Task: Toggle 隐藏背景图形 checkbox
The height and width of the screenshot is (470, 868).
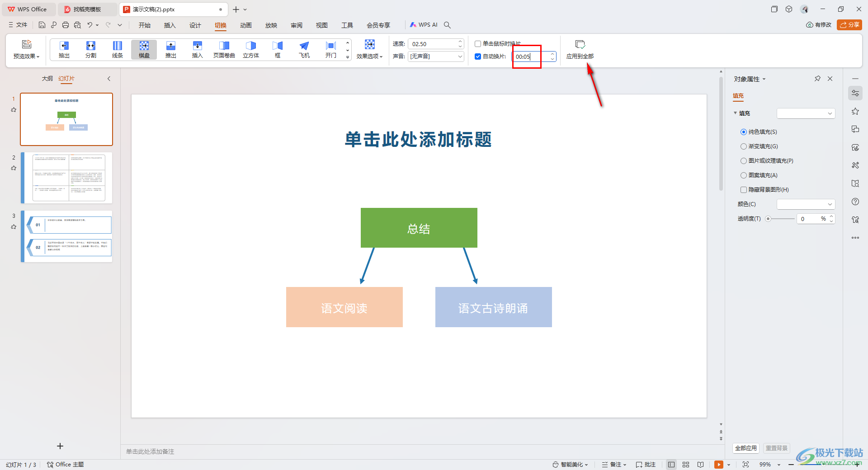Action: (744, 190)
